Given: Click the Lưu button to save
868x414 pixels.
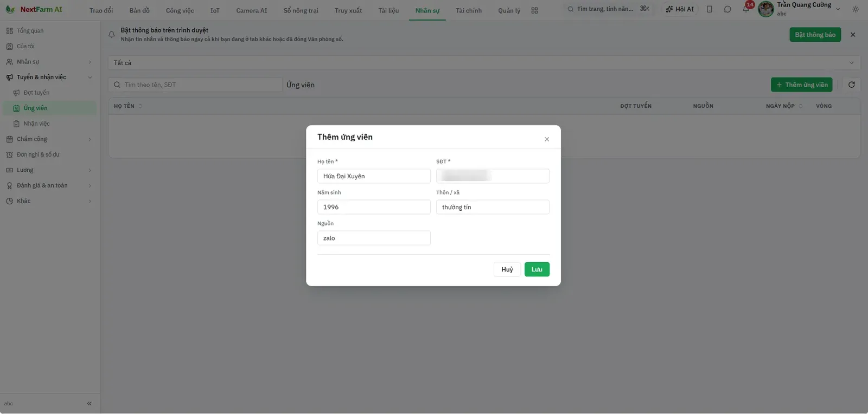Looking at the screenshot, I should [x=537, y=270].
